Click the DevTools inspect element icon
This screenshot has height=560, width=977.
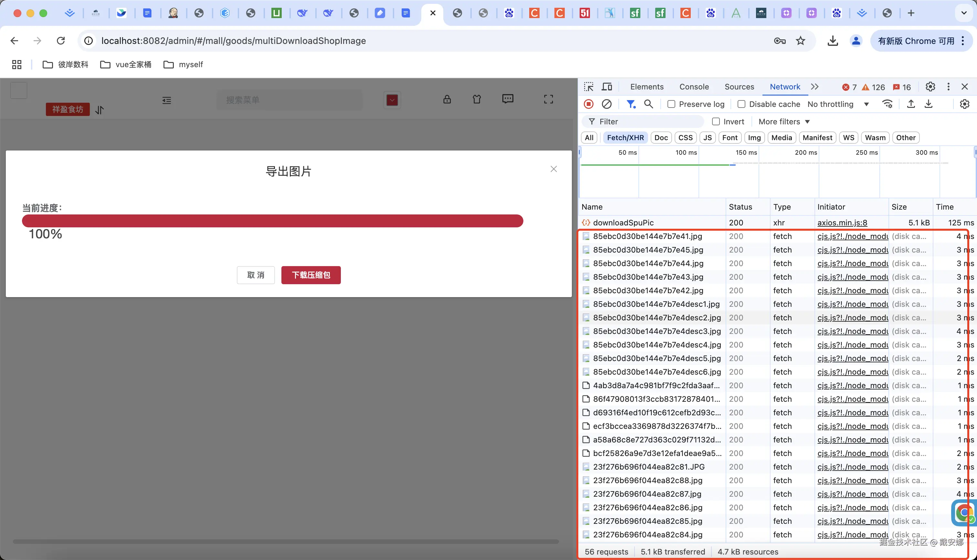(589, 87)
